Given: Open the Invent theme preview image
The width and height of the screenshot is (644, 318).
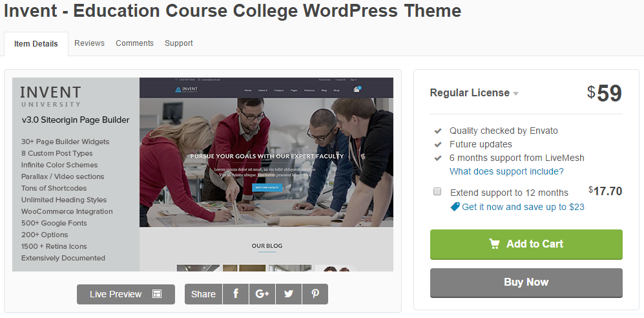Looking at the screenshot, I should coord(203,175).
